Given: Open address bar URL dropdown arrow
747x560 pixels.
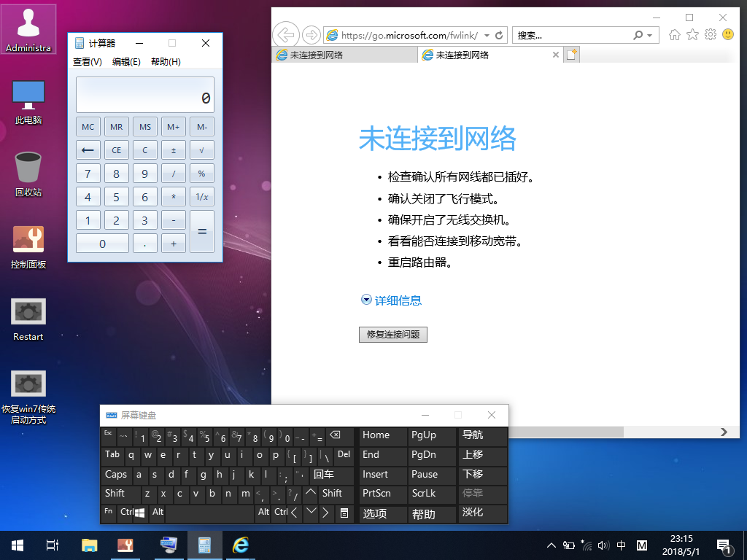Looking at the screenshot, I should pyautogui.click(x=487, y=35).
